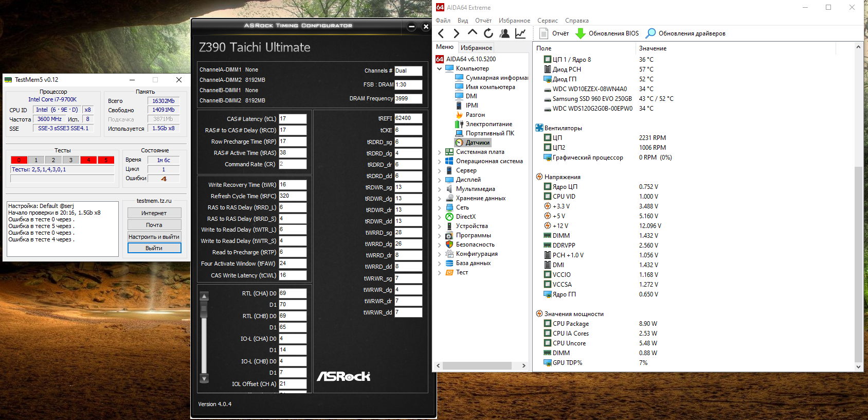Click the Отчёт toolbar button

554,33
